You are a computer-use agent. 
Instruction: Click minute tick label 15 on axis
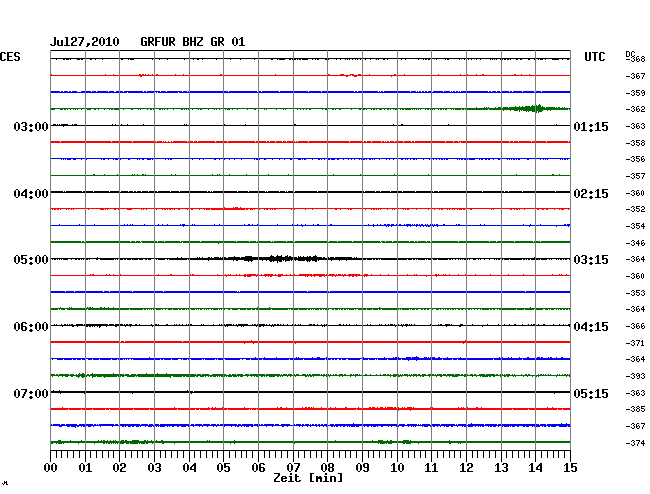point(570,468)
